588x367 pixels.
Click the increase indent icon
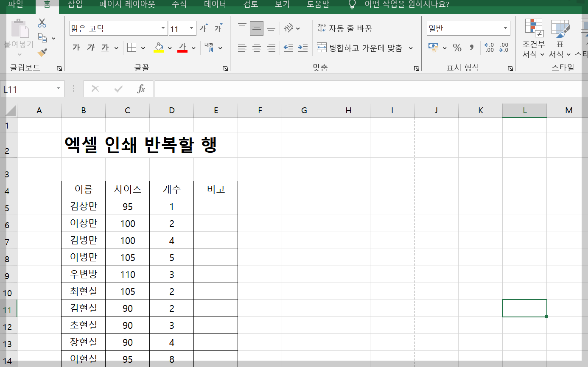coord(303,48)
